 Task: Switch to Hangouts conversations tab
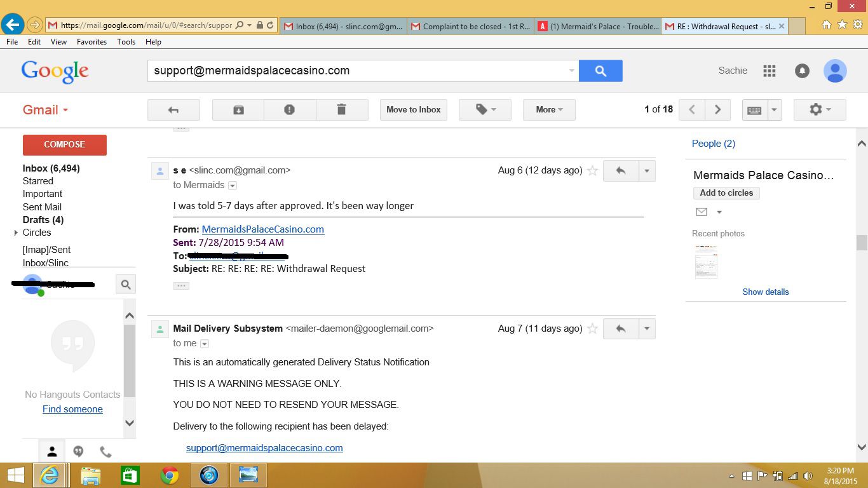click(78, 452)
